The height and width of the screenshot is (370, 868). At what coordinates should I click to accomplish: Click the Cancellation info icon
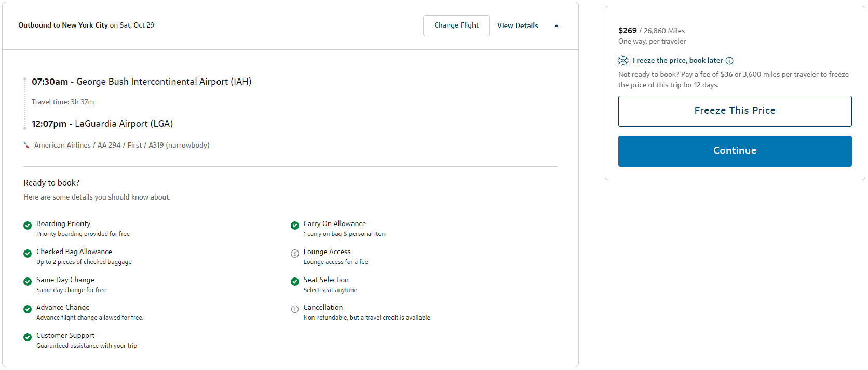click(x=295, y=309)
